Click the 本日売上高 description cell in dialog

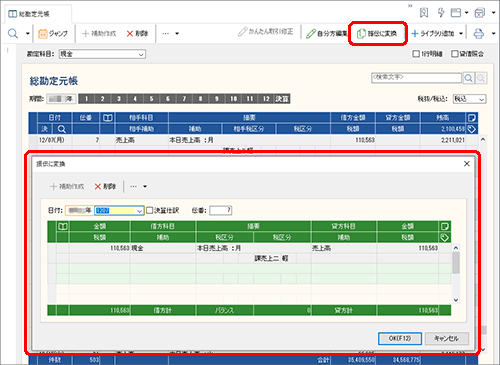(253, 248)
